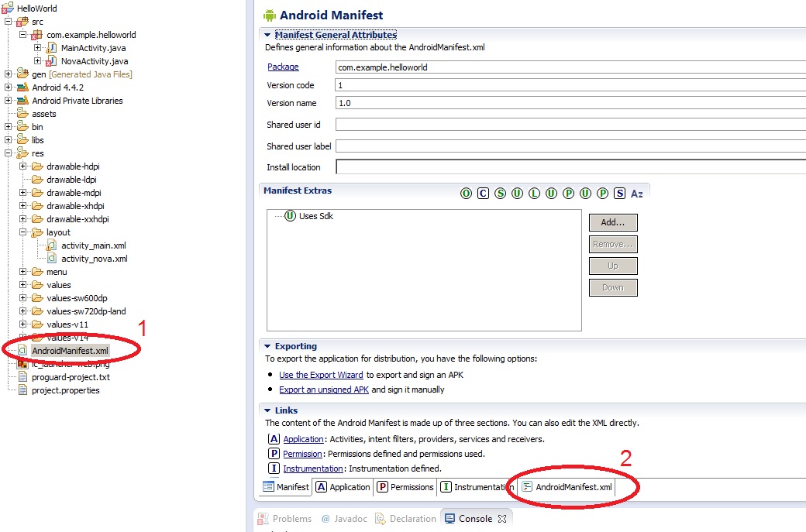Click the gen folder icon

(x=22, y=74)
